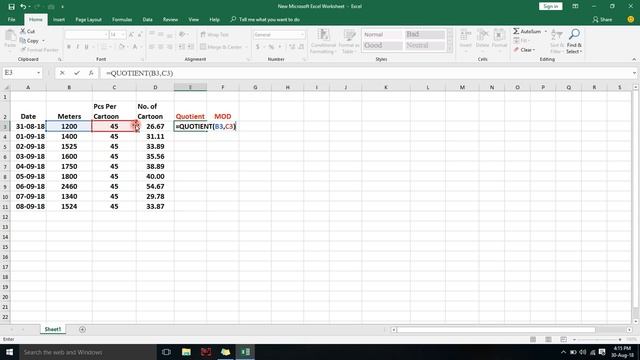Switch to the Page Layout tab
Image resolution: width=640 pixels, height=360 pixels.
88,19
